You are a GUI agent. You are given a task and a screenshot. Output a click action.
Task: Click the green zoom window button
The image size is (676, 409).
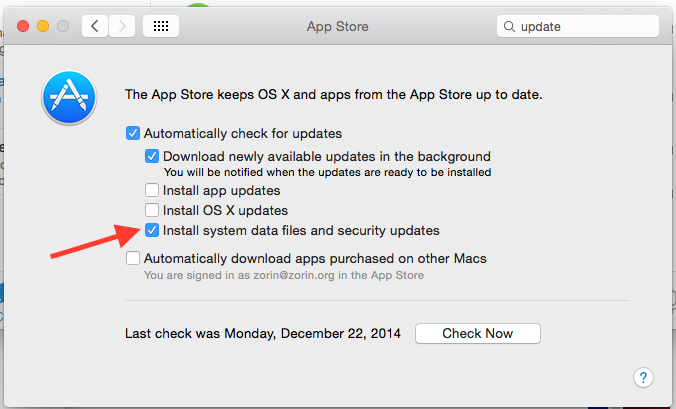coord(63,27)
